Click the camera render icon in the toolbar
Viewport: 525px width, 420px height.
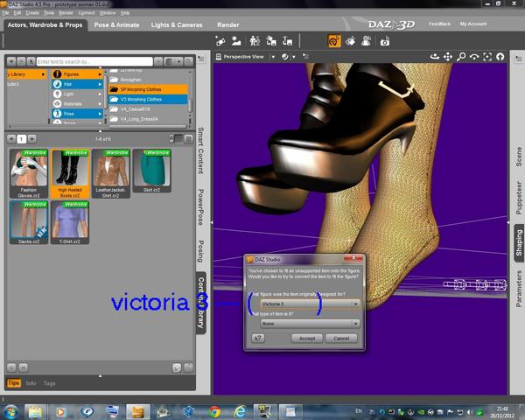pyautogui.click(x=385, y=41)
